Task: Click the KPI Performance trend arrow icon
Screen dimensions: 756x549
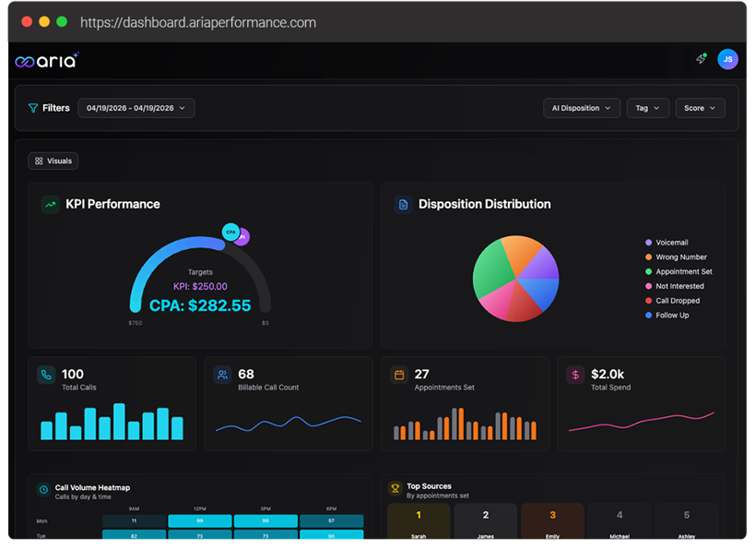Action: point(50,205)
